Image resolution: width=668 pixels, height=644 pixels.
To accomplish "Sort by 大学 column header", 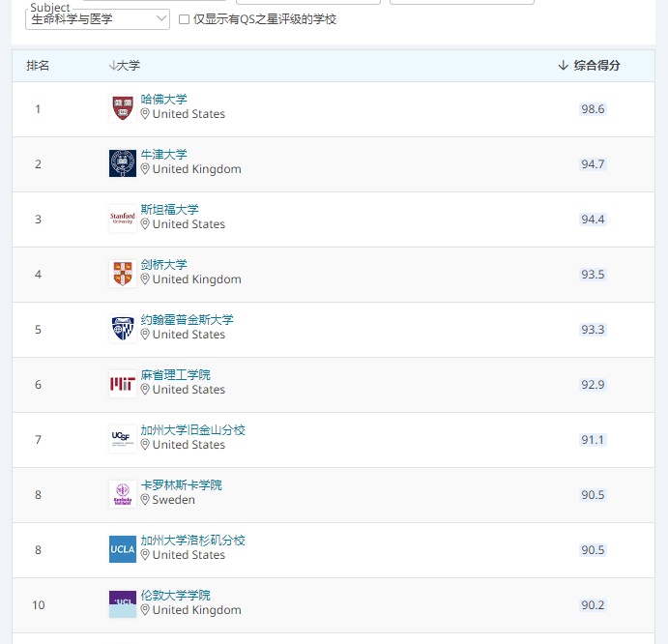I will coord(129,65).
